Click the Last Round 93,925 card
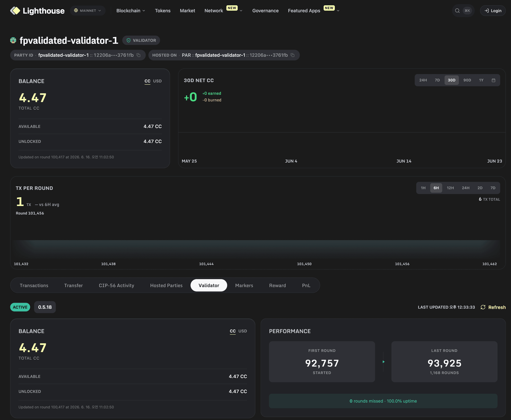 [444, 362]
